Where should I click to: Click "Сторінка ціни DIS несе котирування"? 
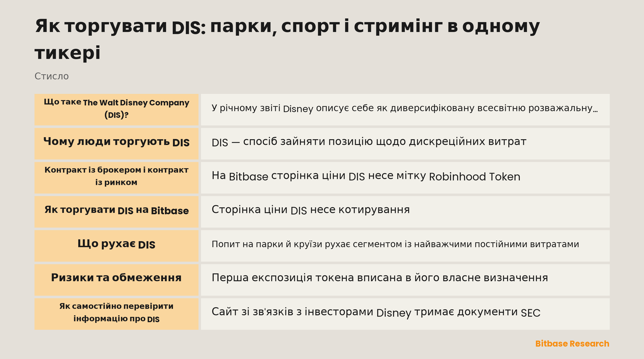[311, 210]
